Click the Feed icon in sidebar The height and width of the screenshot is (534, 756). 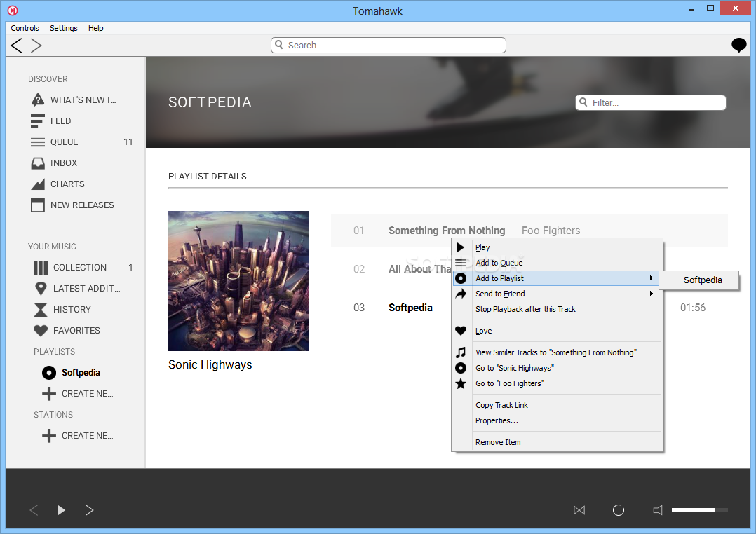click(x=38, y=121)
